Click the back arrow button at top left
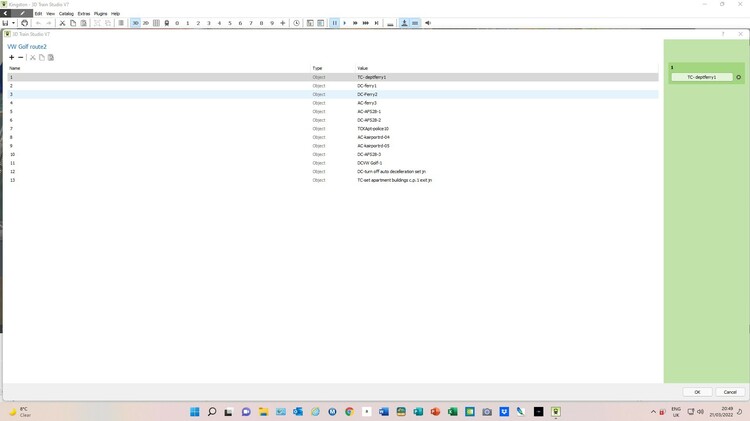The image size is (750, 421). pyautogui.click(x=5, y=13)
